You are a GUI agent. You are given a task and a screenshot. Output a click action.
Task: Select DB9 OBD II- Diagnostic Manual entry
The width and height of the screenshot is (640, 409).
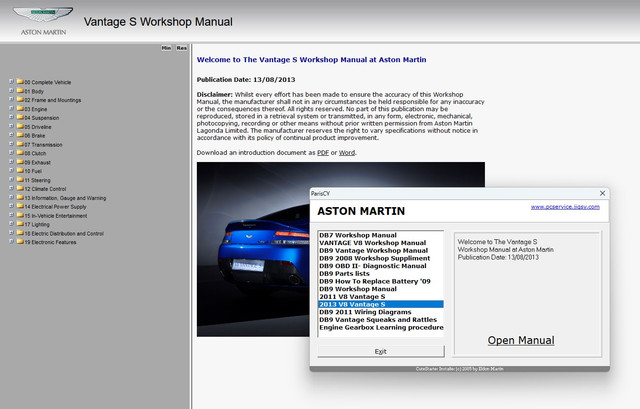pyautogui.click(x=380, y=266)
